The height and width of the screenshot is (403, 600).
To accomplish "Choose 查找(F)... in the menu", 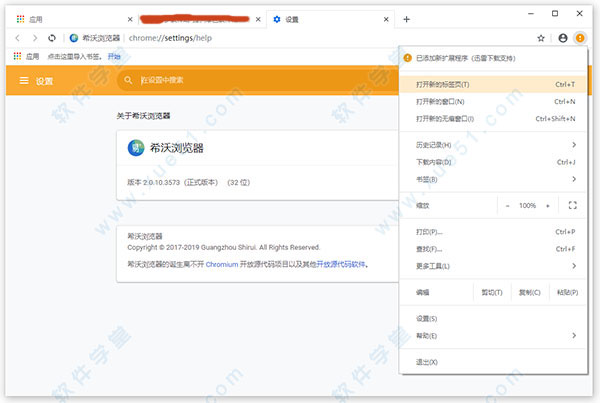I will tap(493, 249).
